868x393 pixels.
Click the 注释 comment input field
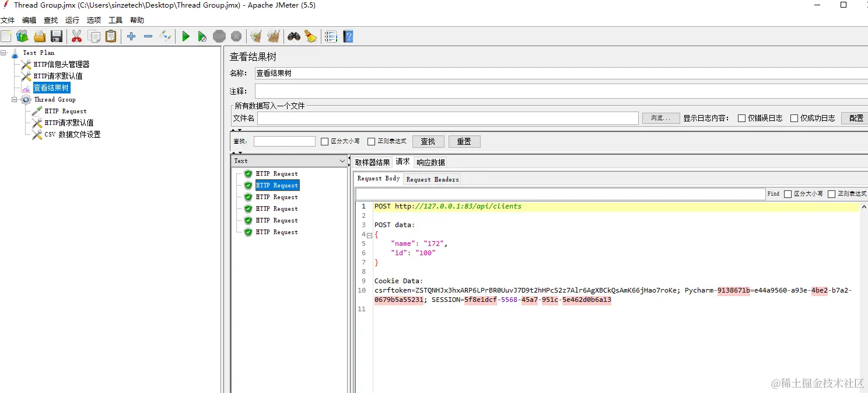pyautogui.click(x=561, y=91)
